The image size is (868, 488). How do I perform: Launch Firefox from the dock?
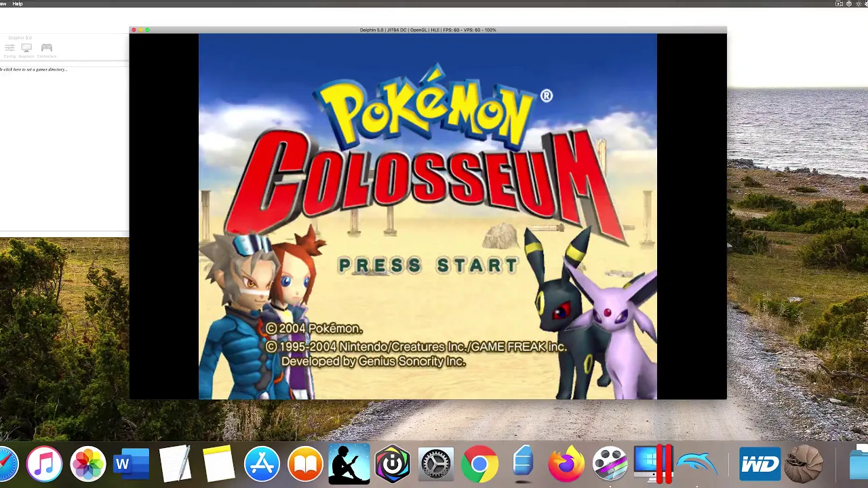[x=566, y=464]
